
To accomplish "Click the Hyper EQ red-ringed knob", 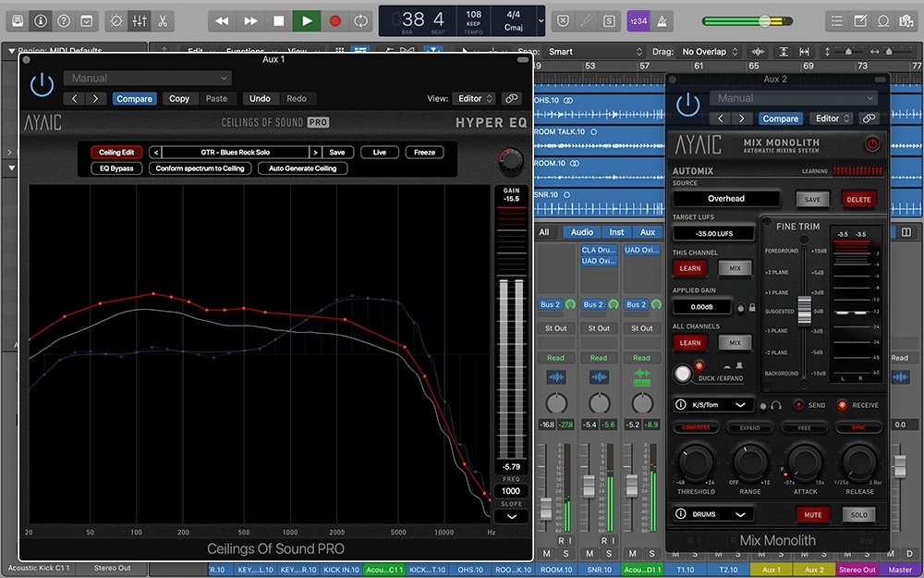I will pyautogui.click(x=510, y=161).
